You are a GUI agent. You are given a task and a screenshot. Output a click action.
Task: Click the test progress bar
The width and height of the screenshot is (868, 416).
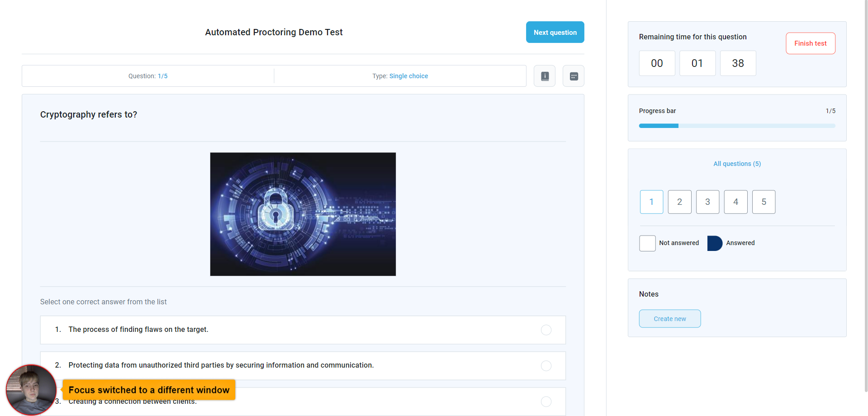(737, 126)
